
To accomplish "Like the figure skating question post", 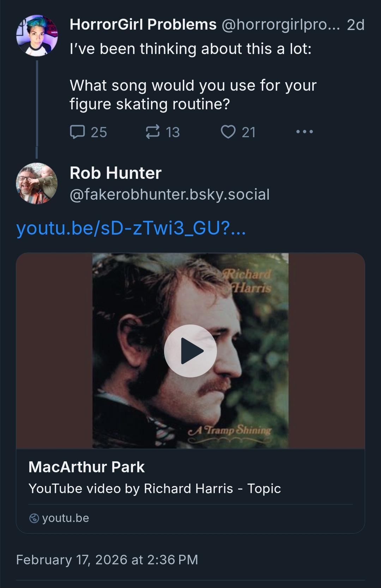I will click(x=228, y=132).
